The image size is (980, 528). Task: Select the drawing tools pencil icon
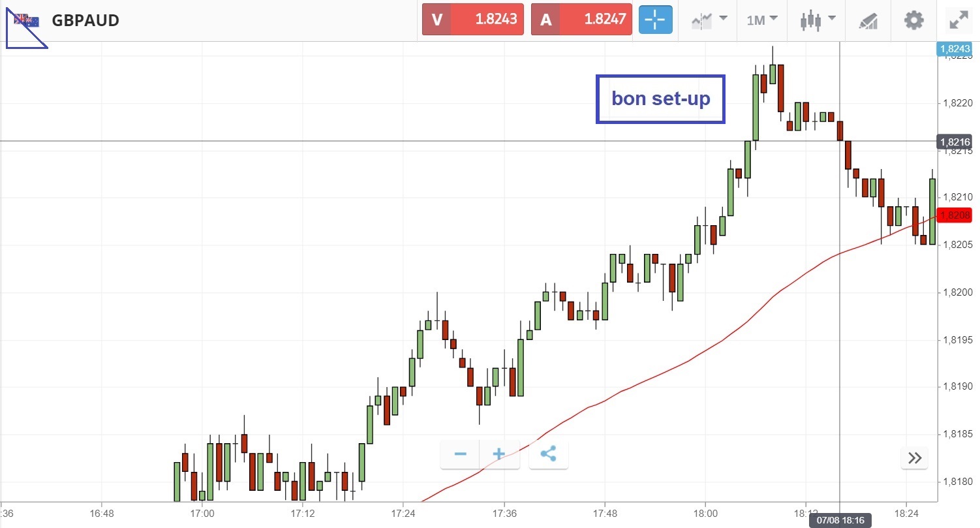tap(868, 20)
